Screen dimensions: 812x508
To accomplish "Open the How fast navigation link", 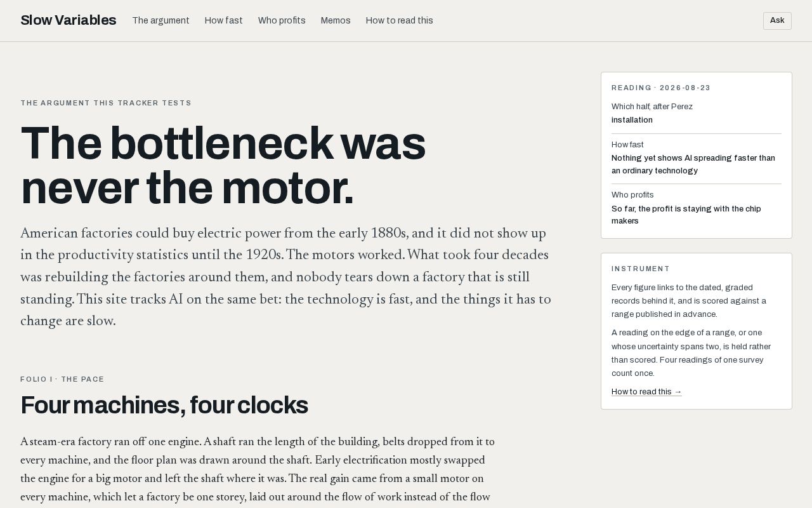I will point(223,20).
